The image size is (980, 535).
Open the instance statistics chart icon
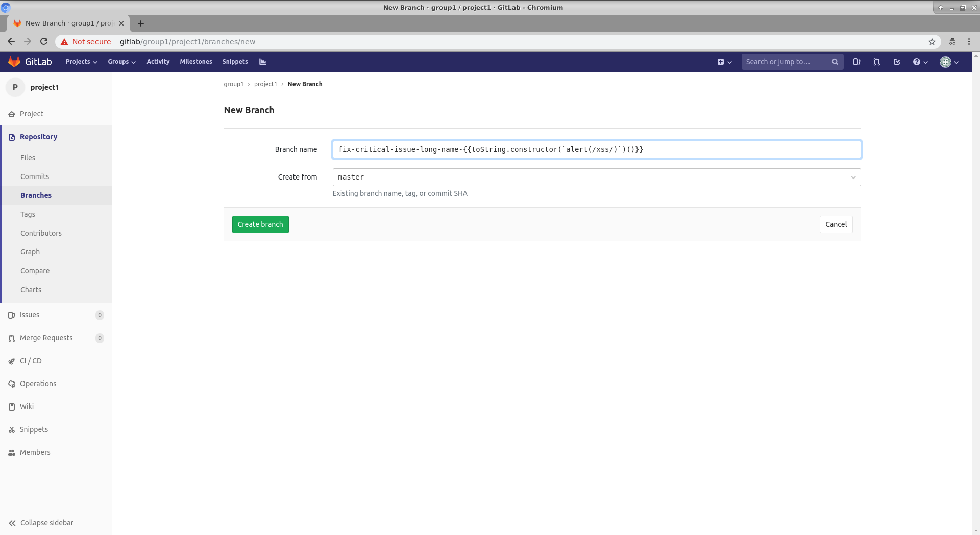tap(263, 62)
